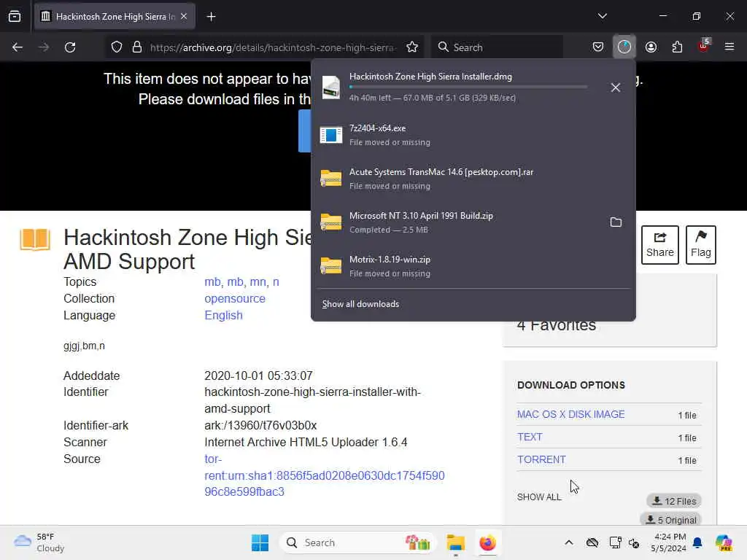Click the orange book texts icon
This screenshot has height=560, width=747.
35,239
